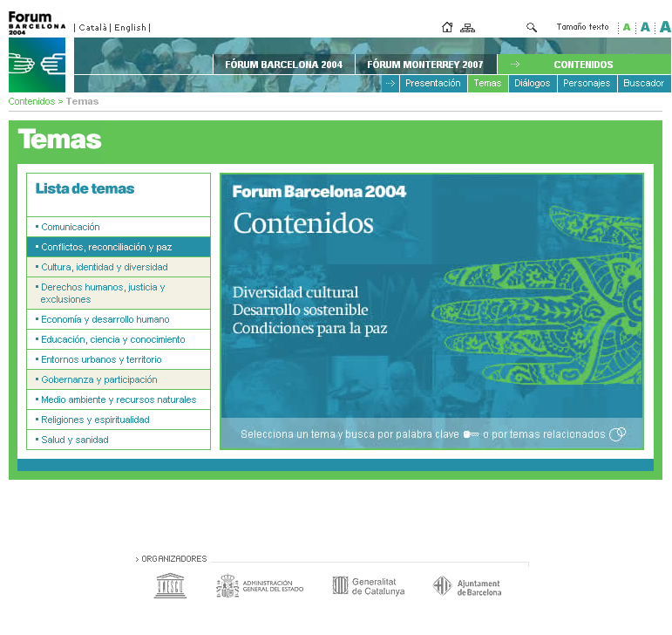Select Comunicación from the topic list

[x=71, y=227]
